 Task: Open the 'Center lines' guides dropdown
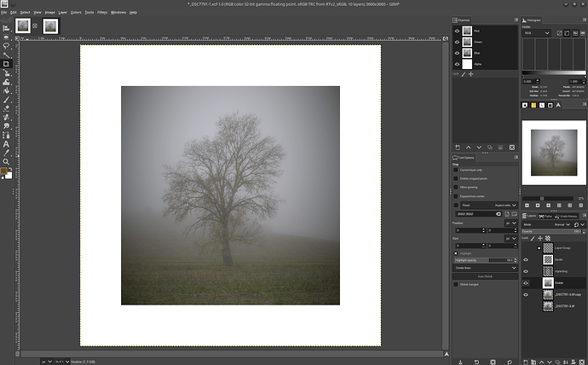[483, 267]
